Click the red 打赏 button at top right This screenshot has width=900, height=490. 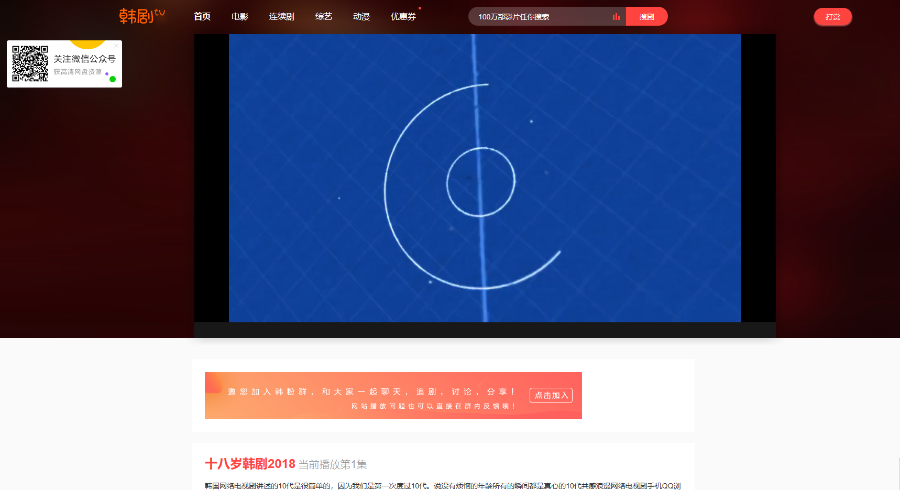tap(833, 17)
